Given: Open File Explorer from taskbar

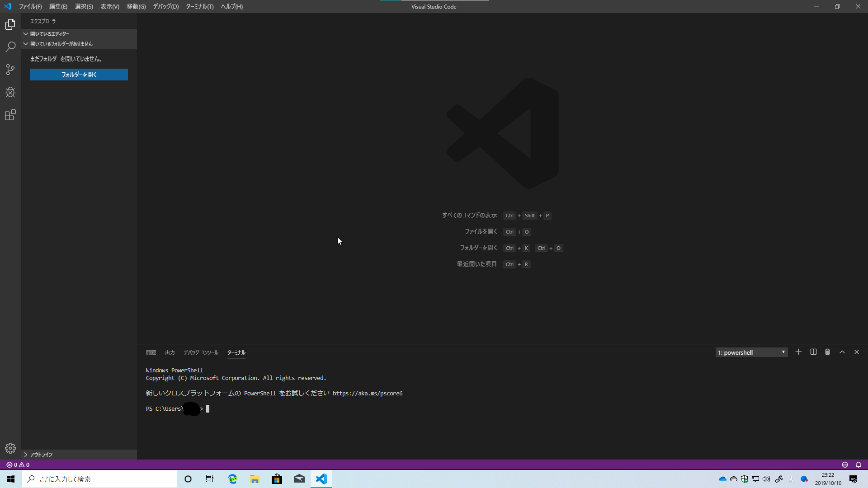Looking at the screenshot, I should click(x=255, y=479).
